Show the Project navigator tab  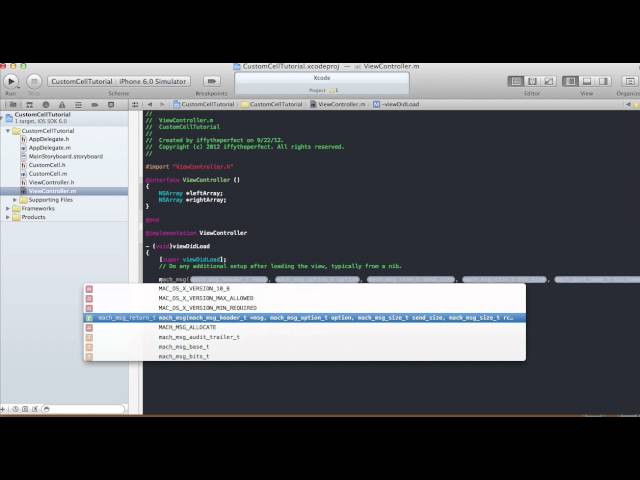click(x=13, y=104)
